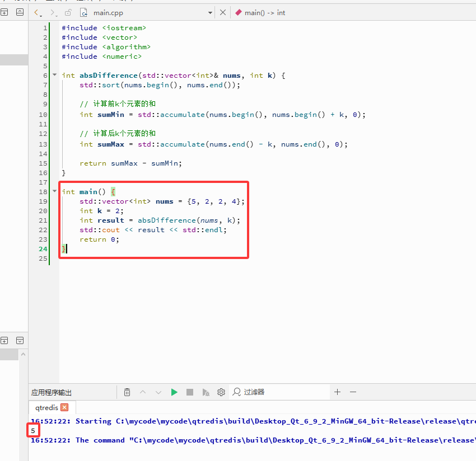The image size is (476, 461).
Task: Toggle the file lock icon
Action: point(68,12)
